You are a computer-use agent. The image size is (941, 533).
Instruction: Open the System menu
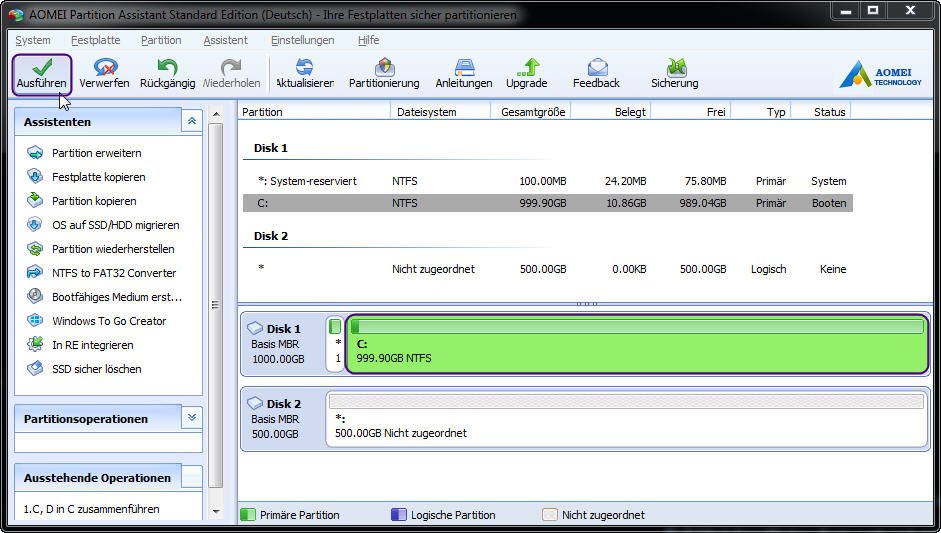click(32, 40)
